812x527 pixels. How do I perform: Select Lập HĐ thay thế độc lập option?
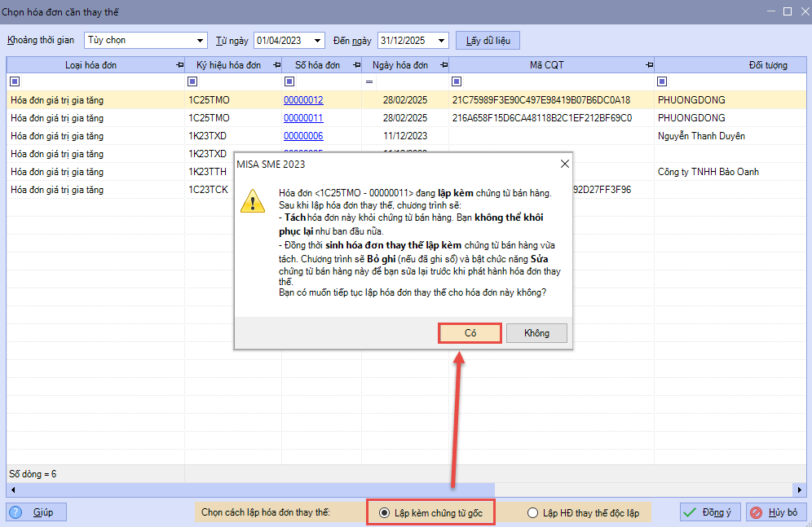point(532,512)
